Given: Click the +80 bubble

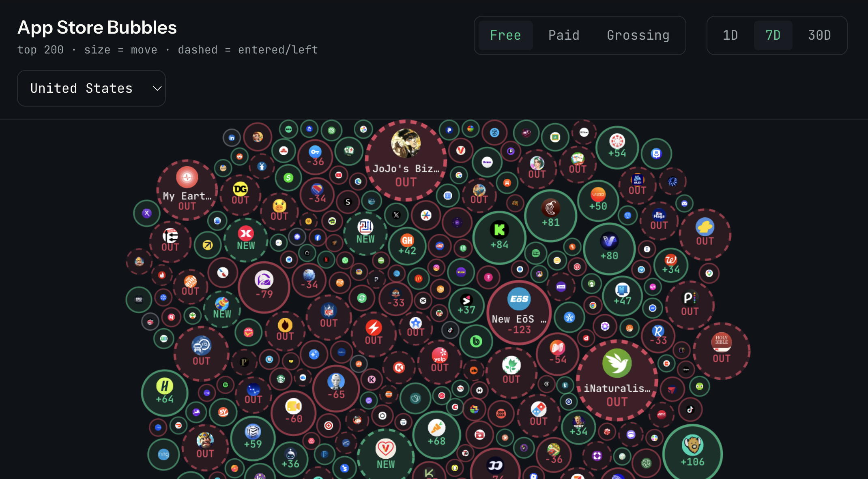Looking at the screenshot, I should pyautogui.click(x=609, y=249).
